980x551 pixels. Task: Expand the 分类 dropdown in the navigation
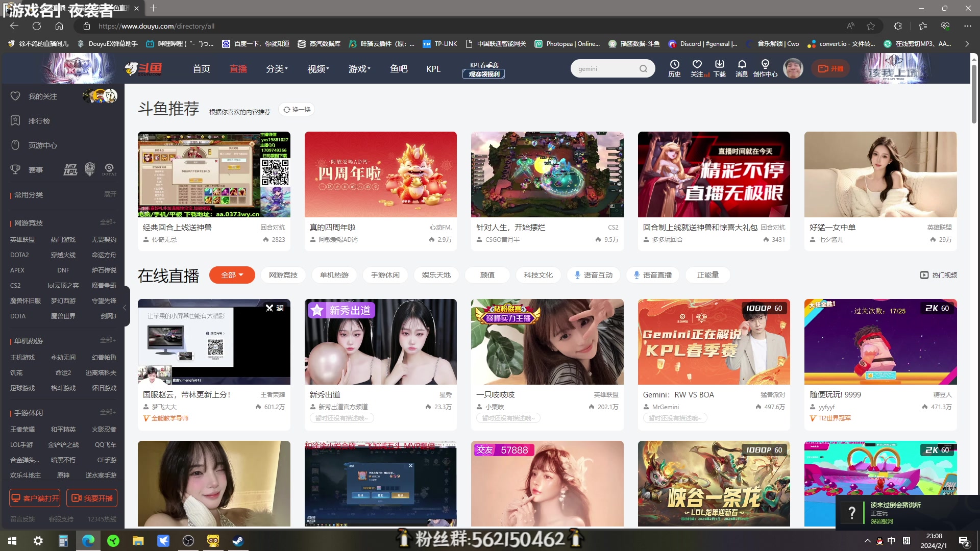277,69
